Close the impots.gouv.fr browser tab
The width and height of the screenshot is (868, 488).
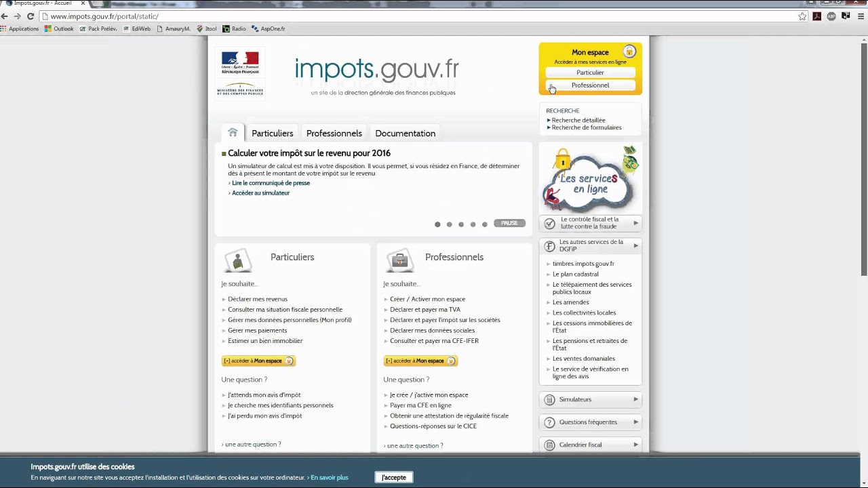(83, 3)
